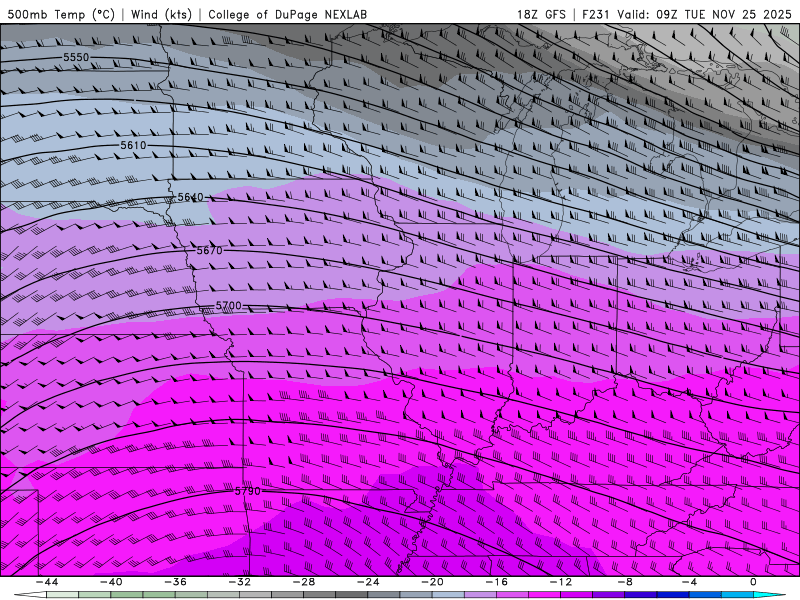Click the -8 colorbar tick label
This screenshot has height=600, width=800.
[625, 582]
